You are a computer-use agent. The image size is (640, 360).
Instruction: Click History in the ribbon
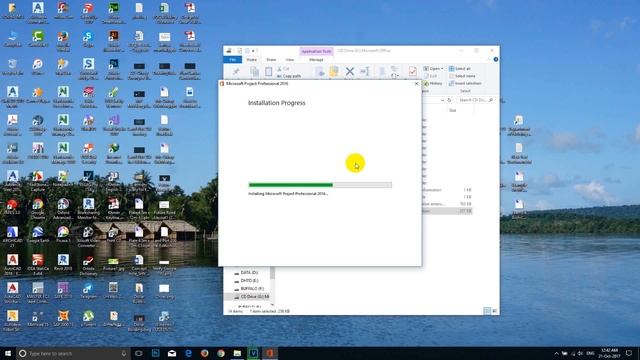433,83
